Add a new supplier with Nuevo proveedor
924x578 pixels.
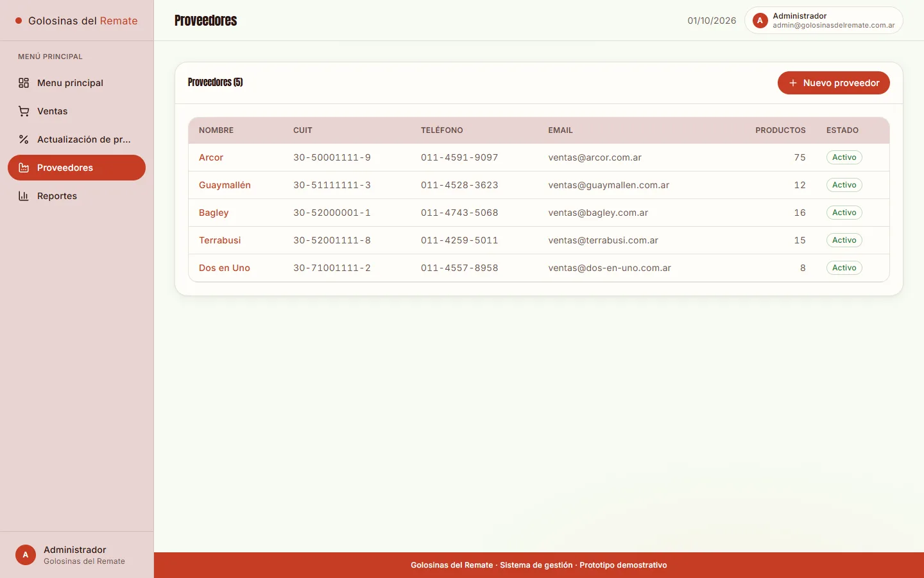click(x=834, y=83)
